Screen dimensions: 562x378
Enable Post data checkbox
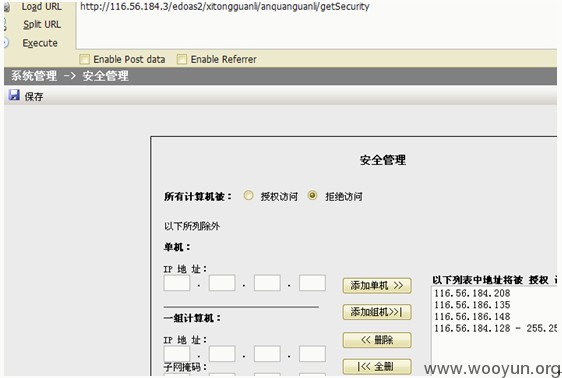coord(85,59)
